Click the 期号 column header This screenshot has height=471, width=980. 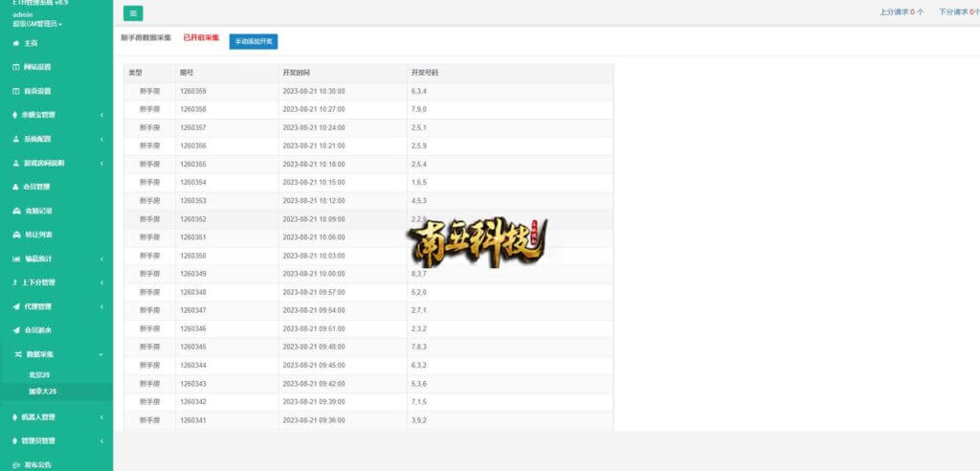187,73
